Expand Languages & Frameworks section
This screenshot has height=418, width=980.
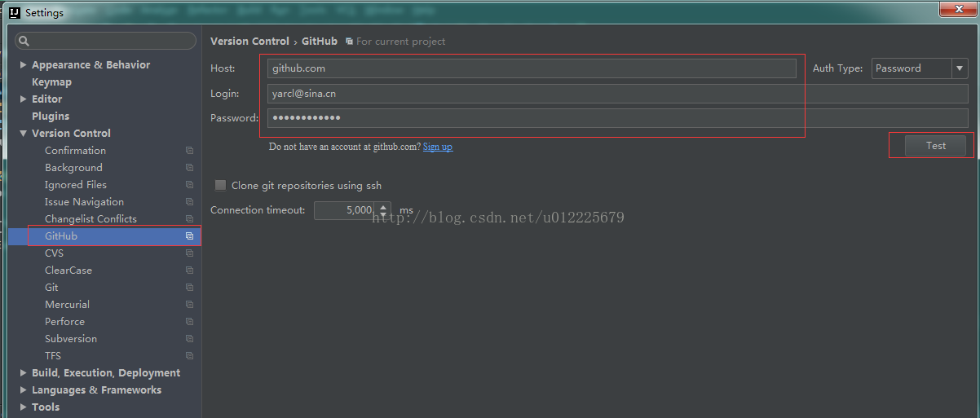pos(24,390)
